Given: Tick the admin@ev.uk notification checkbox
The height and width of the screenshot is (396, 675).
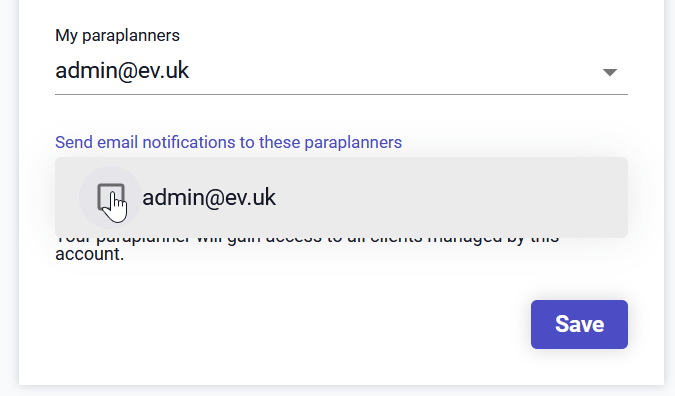Looking at the screenshot, I should [x=111, y=197].
